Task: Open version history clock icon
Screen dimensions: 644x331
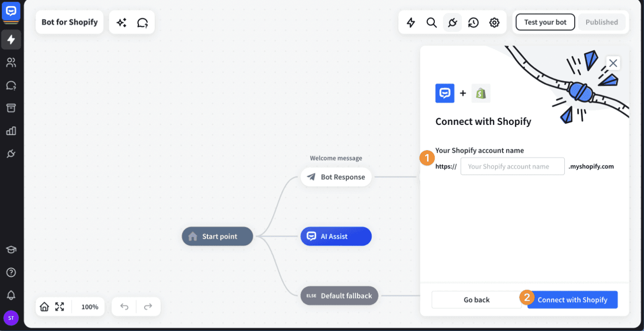Action: pyautogui.click(x=473, y=22)
